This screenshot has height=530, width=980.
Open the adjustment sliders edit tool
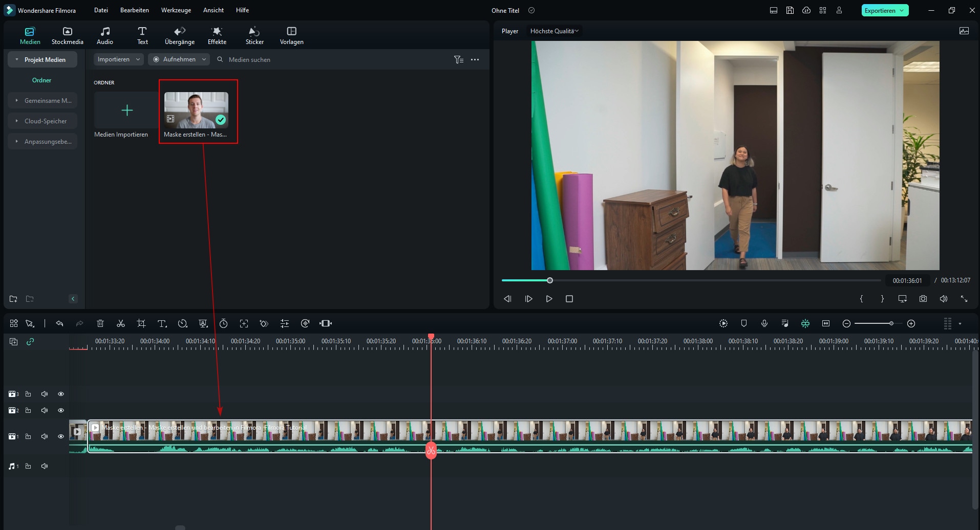tap(285, 323)
